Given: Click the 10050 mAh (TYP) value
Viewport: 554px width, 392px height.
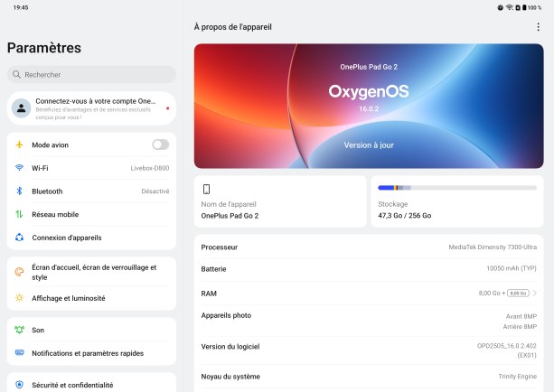Looking at the screenshot, I should coord(512,268).
